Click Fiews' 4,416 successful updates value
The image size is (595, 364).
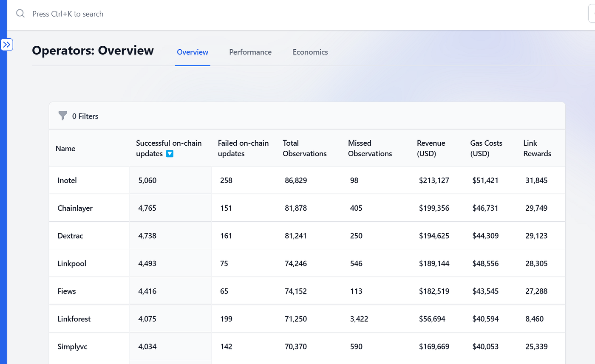point(147,291)
